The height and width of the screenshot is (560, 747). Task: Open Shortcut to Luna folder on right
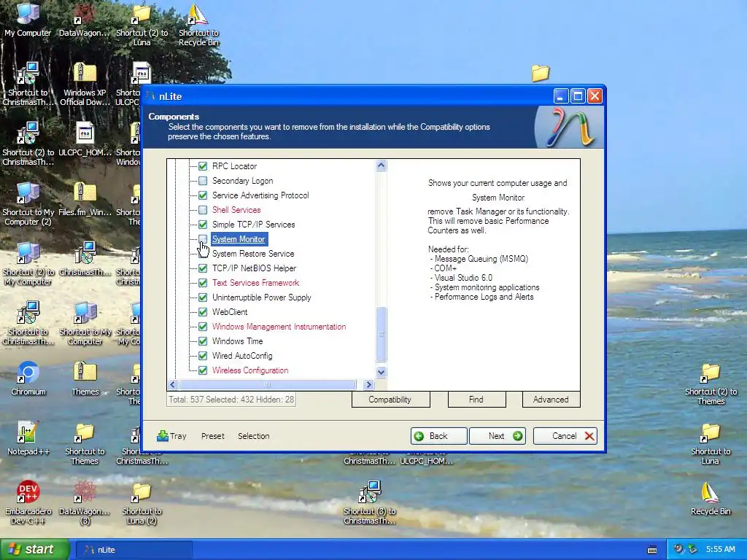point(711,443)
